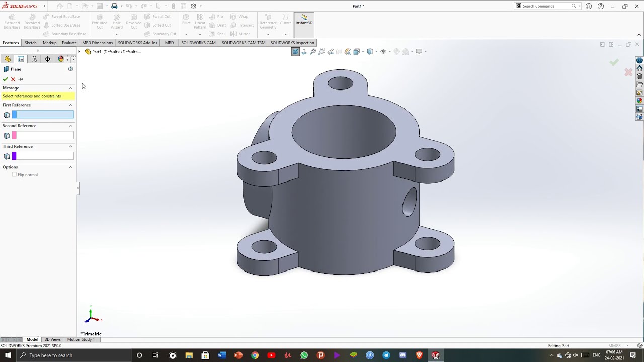
Task: Open the DimXpertManager crosshair tab
Action: click(48, 59)
